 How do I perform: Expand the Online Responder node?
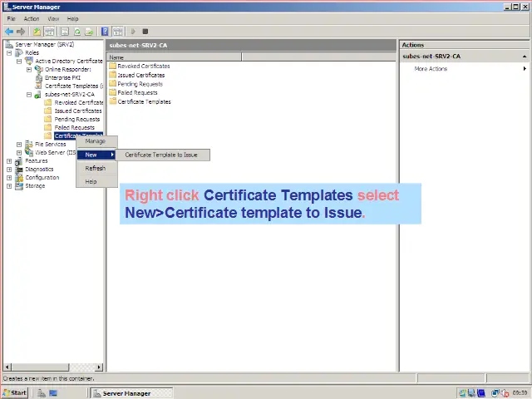tap(29, 69)
